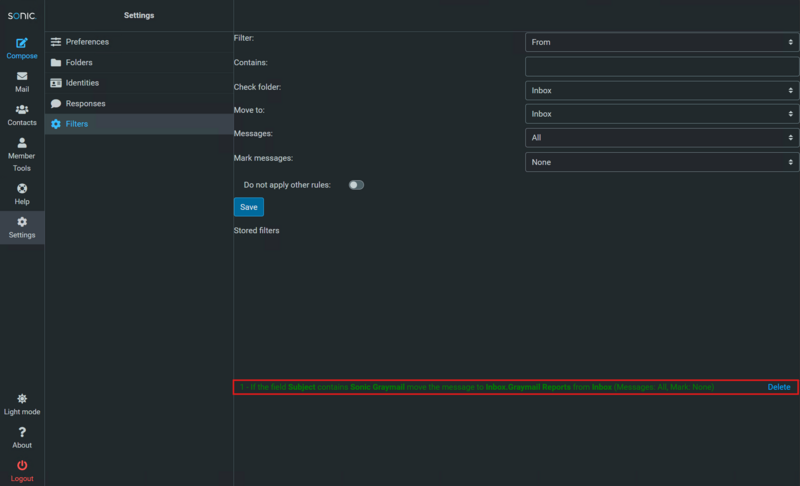This screenshot has width=800, height=486.
Task: Expand the Check folder dropdown
Action: click(x=661, y=90)
